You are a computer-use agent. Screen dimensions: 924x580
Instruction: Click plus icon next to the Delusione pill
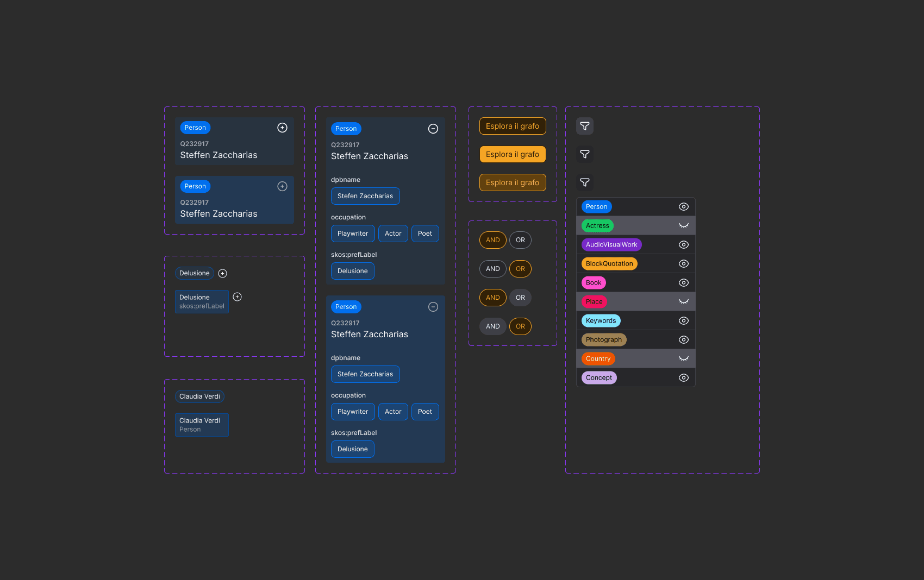pos(222,273)
